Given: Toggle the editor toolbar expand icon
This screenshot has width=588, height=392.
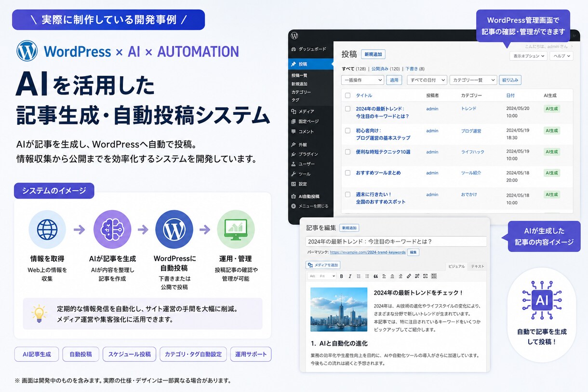Looking at the screenshot, I should point(434,276).
